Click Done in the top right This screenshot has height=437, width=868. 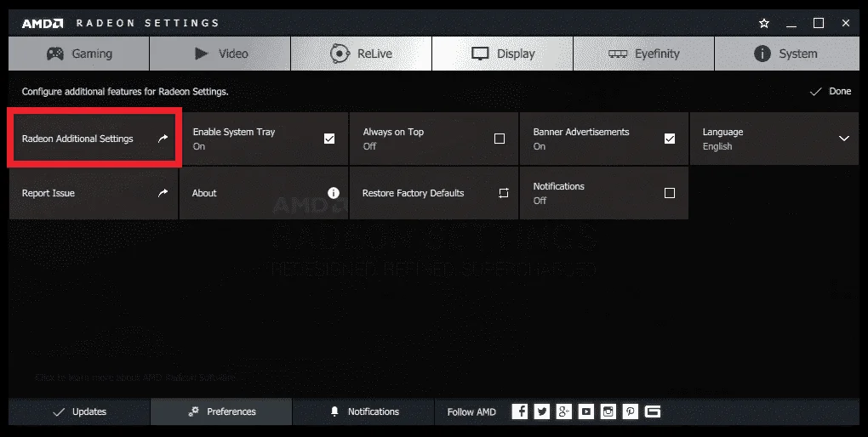pos(831,91)
